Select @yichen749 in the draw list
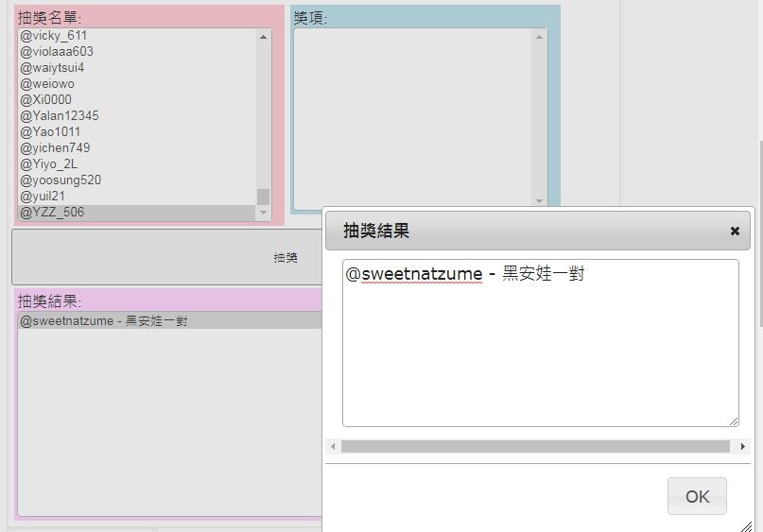This screenshot has height=532, width=763. pos(137,147)
